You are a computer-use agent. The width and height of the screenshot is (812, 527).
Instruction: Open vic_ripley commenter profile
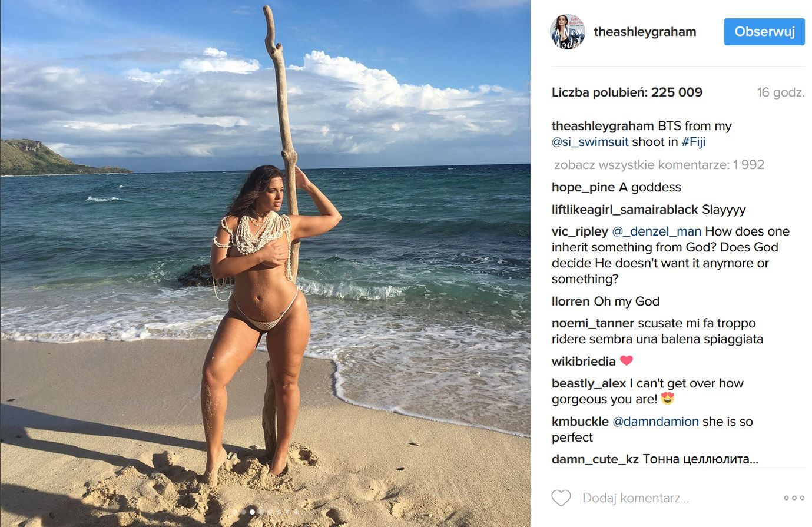[x=580, y=231]
